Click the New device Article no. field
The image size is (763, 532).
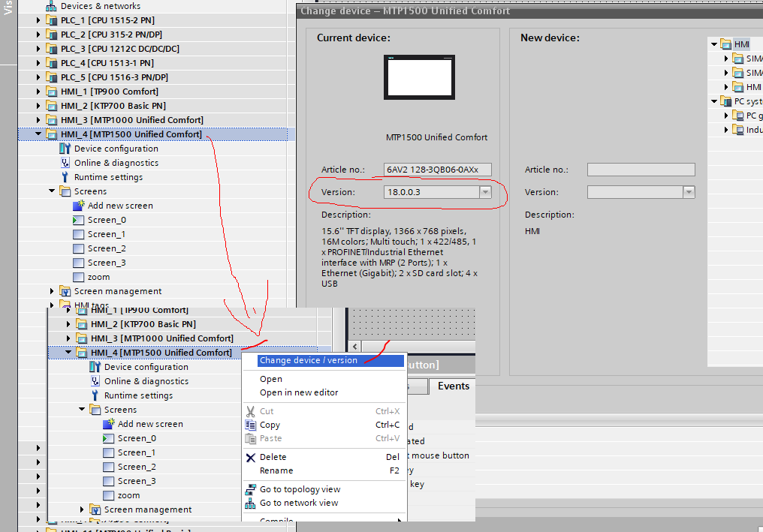(x=641, y=170)
